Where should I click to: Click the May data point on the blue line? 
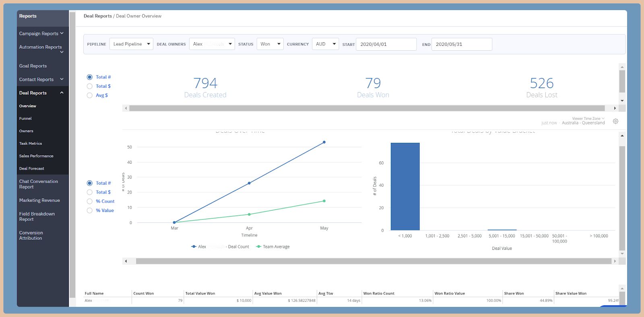[324, 142]
